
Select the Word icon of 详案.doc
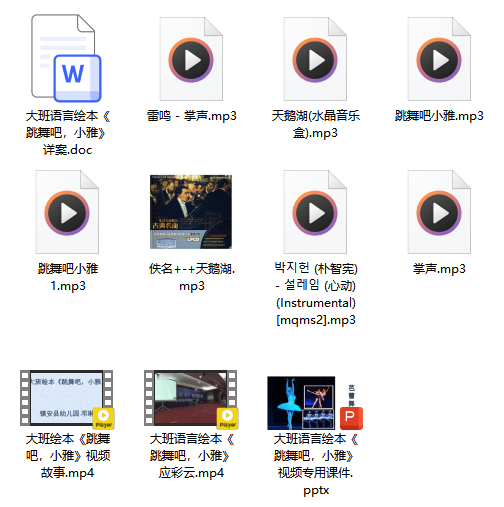[66, 58]
